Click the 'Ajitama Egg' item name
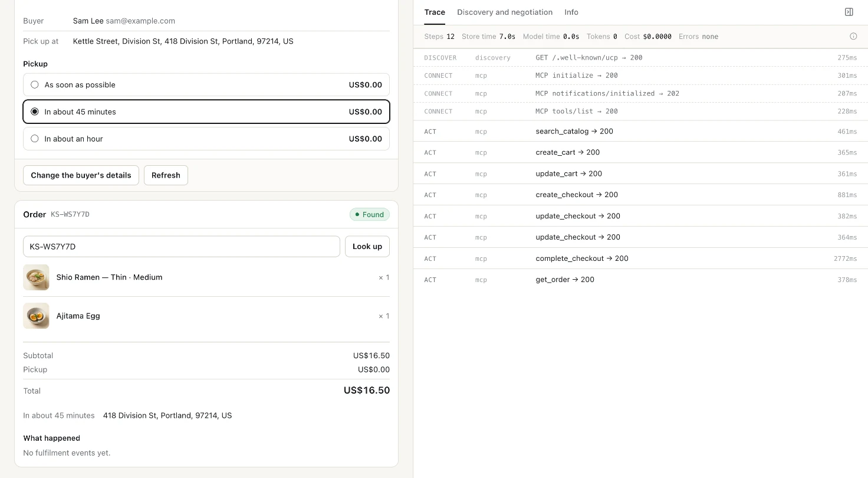 [78, 316]
